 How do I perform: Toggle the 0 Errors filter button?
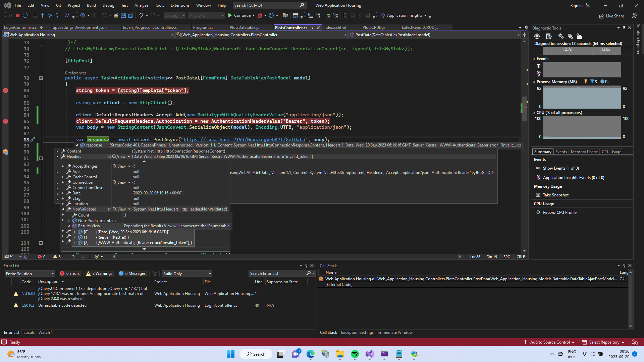point(70,274)
